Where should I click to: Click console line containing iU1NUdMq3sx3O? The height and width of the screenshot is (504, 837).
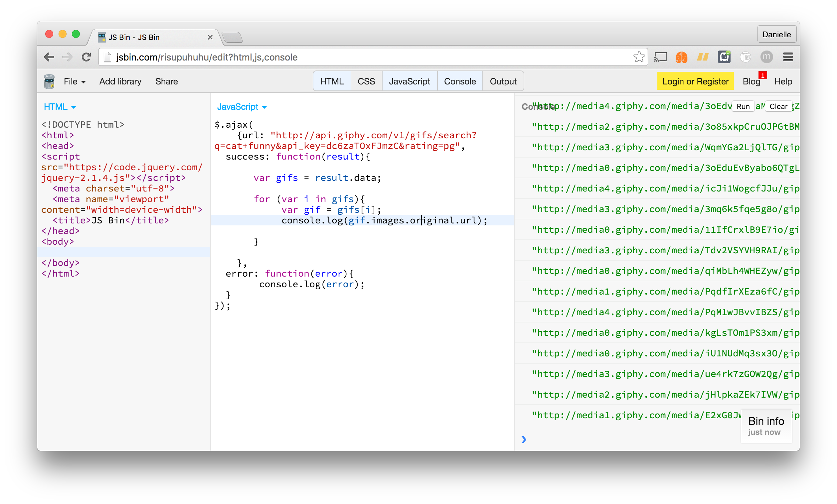[657, 354]
